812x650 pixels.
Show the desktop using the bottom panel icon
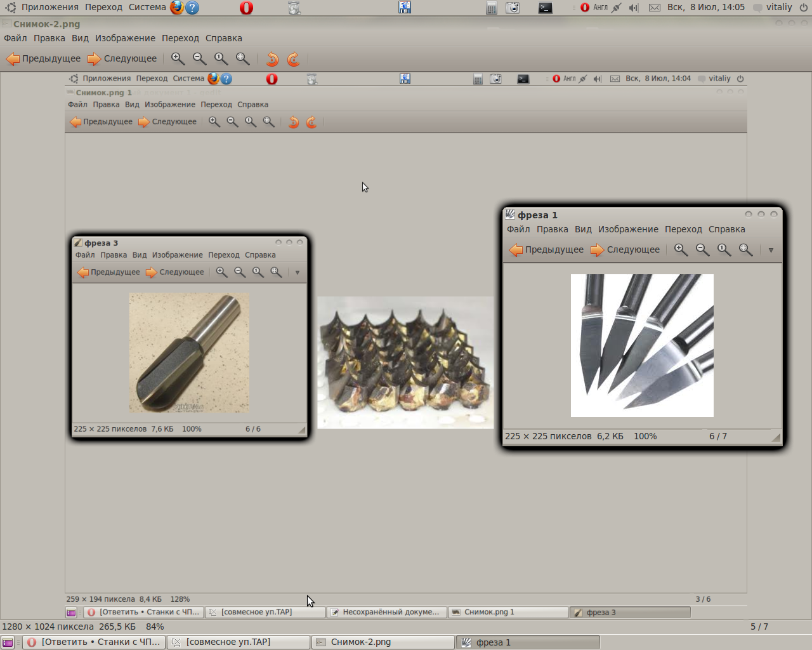click(x=8, y=642)
